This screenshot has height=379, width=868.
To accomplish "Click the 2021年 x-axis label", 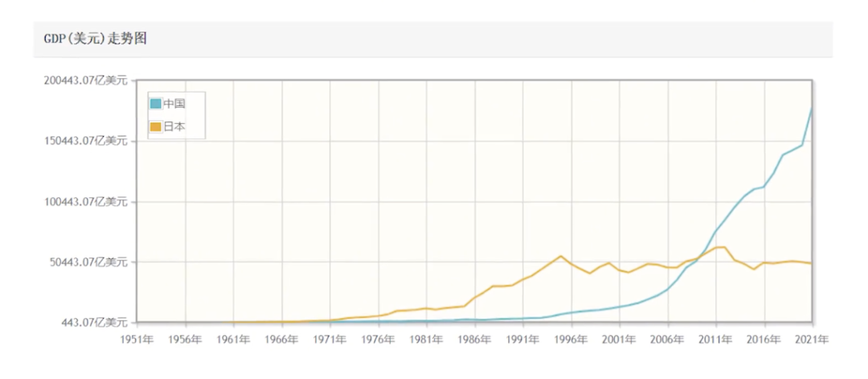I will pyautogui.click(x=811, y=340).
